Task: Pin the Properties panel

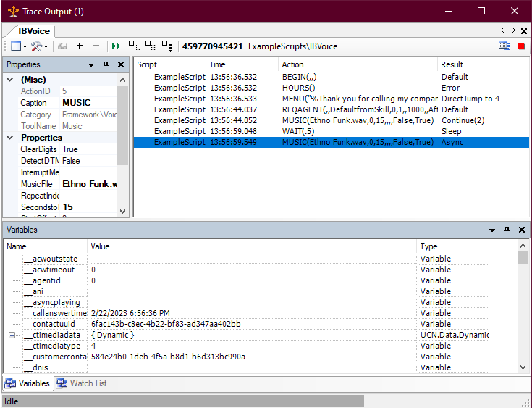Action: [x=106, y=64]
